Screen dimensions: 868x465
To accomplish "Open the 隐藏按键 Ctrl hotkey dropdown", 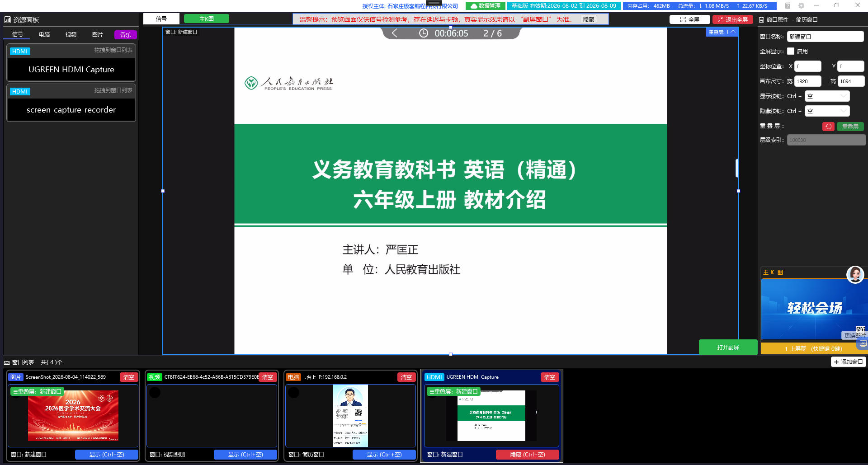I will pos(827,111).
